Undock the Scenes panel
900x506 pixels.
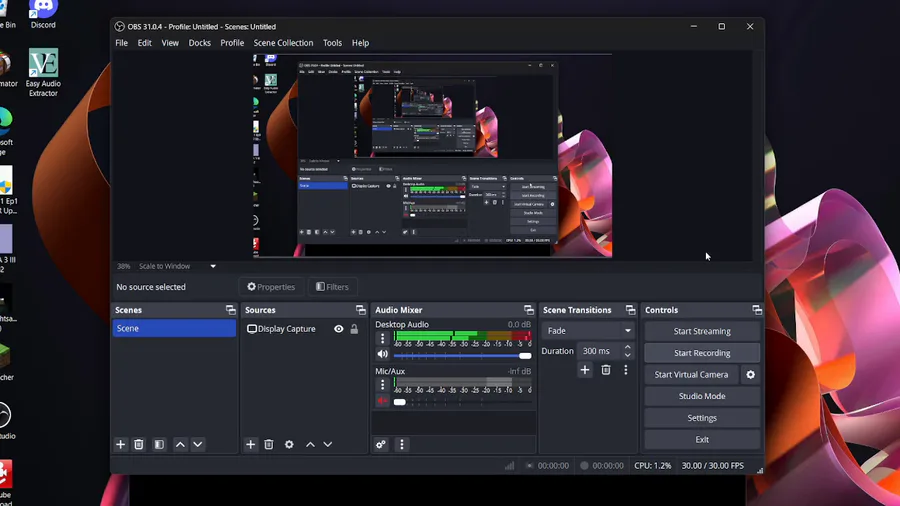231,310
